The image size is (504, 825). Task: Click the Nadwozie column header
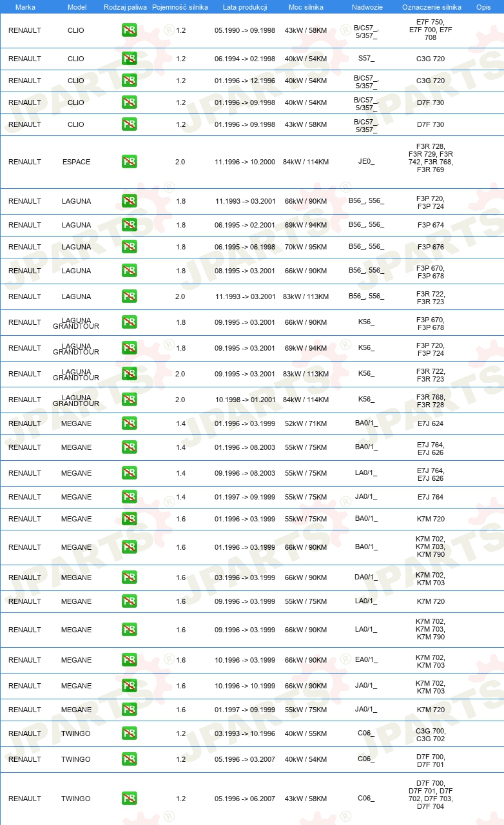coord(367,6)
